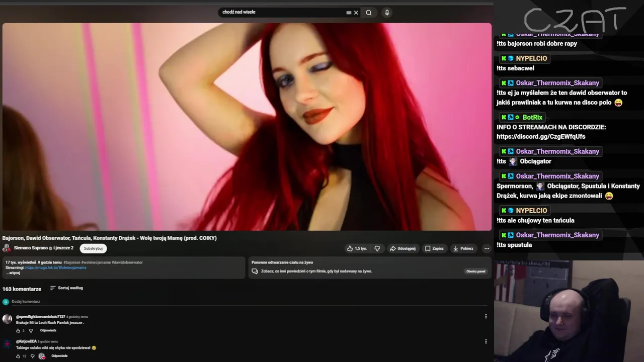Open the "Sortuj według" sort dropdown
The height and width of the screenshot is (362, 644).
point(66,288)
